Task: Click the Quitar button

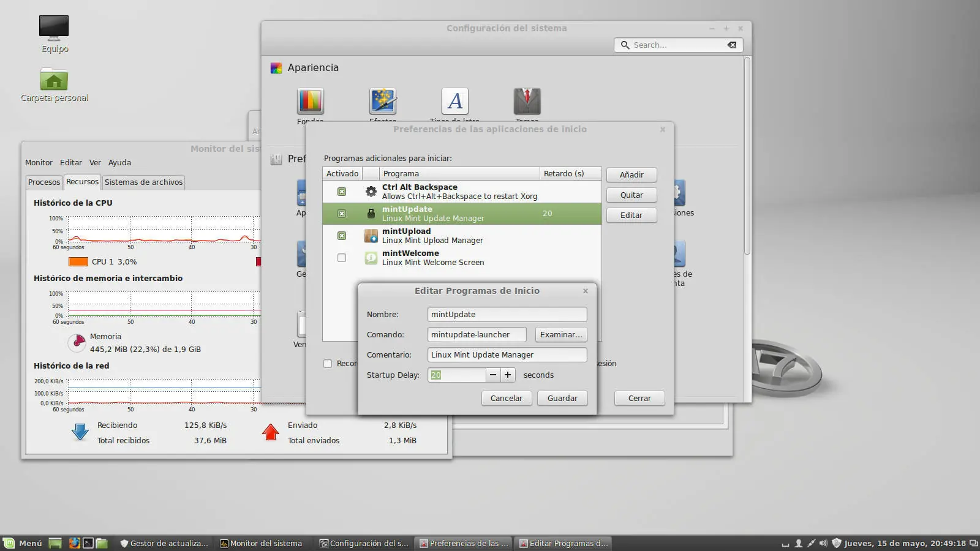Action: click(631, 195)
